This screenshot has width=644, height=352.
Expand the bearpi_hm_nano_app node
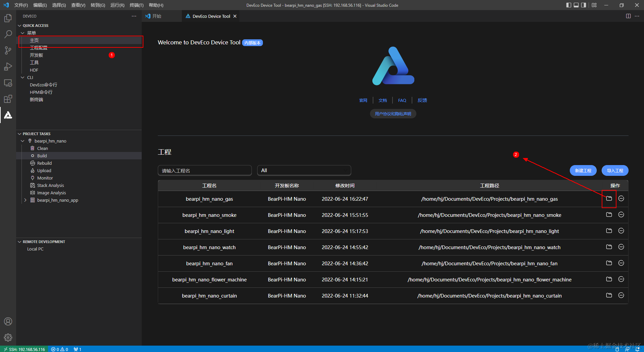coord(25,200)
